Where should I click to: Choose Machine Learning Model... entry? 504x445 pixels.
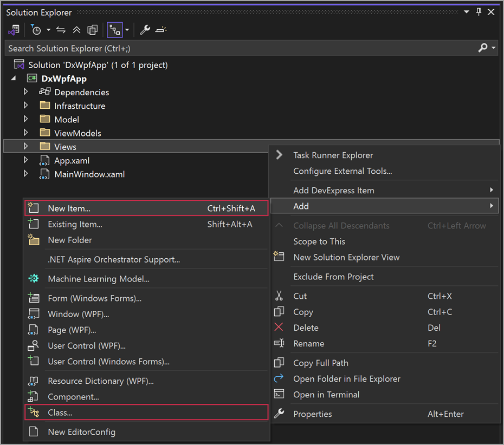[146, 279]
